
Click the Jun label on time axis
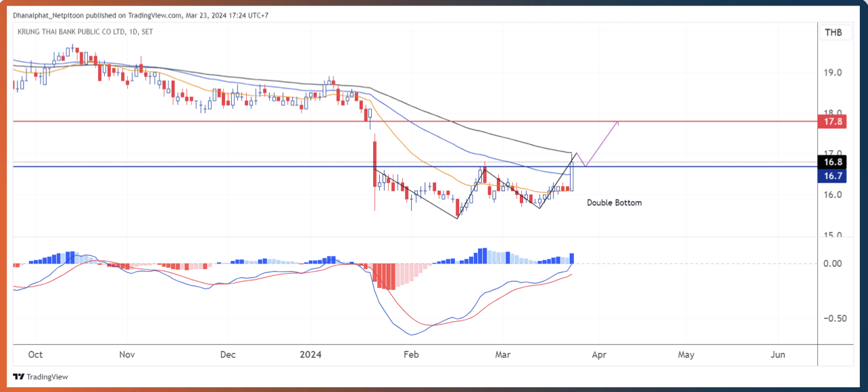pos(778,355)
